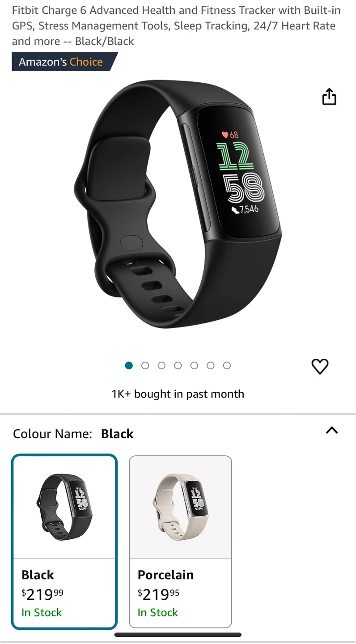Tap the Porcelain watch thumbnail image
This screenshot has height=644, width=356.
click(x=181, y=507)
